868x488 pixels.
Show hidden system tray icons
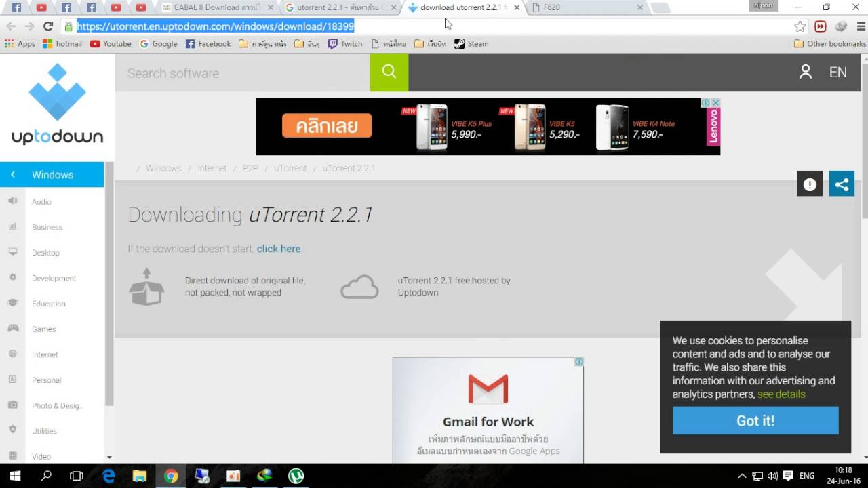click(x=742, y=476)
